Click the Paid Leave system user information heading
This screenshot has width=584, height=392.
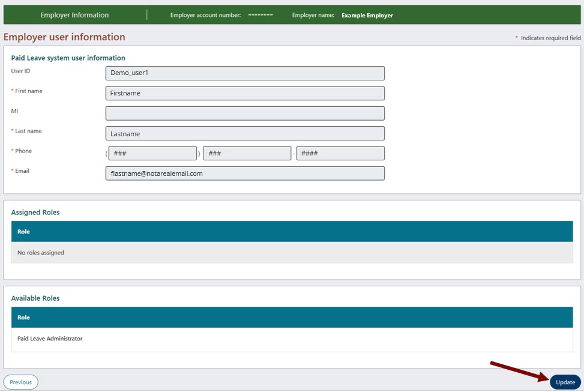(x=67, y=58)
